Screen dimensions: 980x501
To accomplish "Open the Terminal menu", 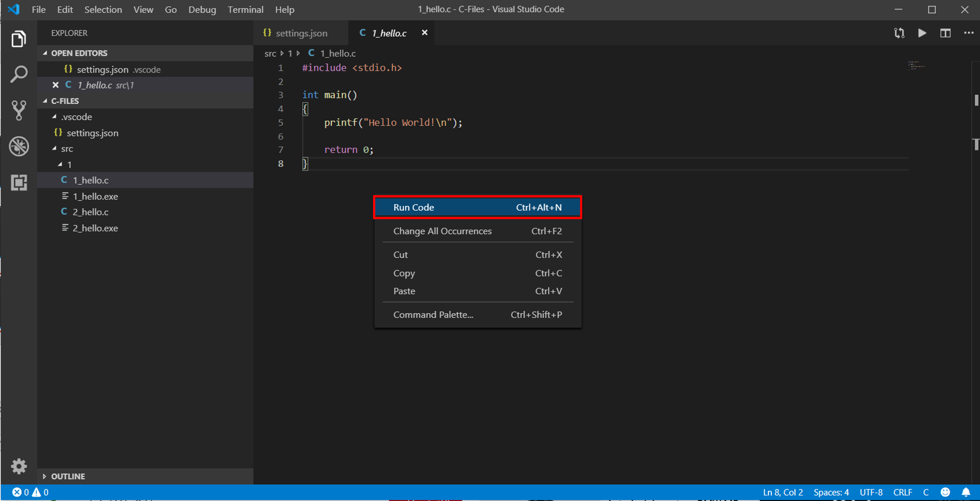I will (245, 10).
